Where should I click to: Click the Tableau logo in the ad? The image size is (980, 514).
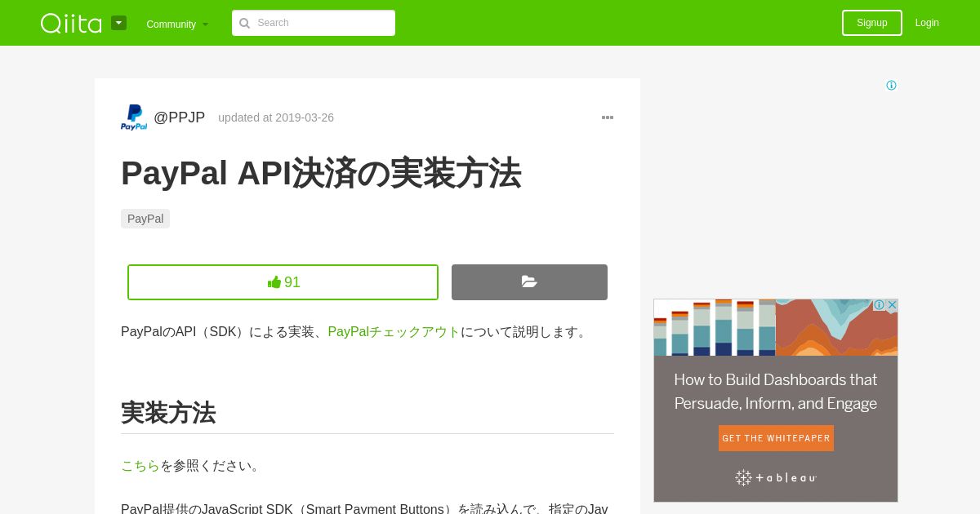776,478
